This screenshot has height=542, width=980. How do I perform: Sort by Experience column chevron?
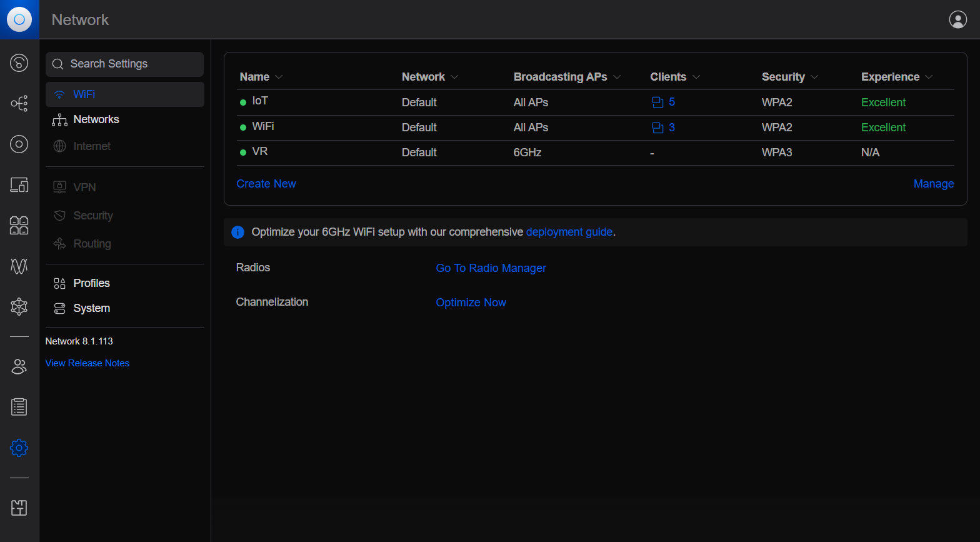click(x=929, y=77)
